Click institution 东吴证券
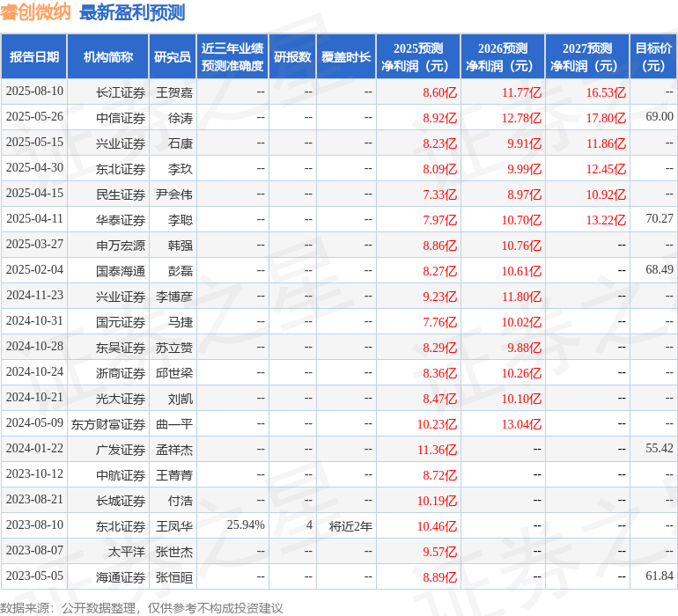The width and height of the screenshot is (678, 616). 121,348
